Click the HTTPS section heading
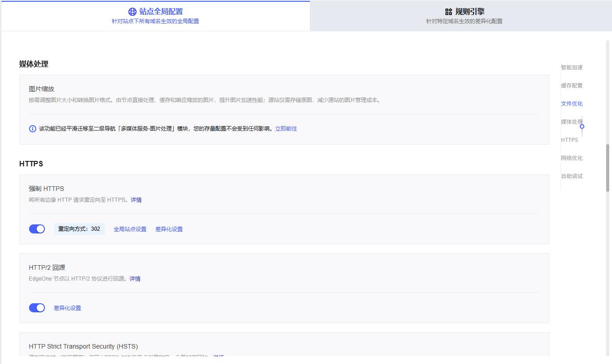612x364 pixels. pos(31,164)
